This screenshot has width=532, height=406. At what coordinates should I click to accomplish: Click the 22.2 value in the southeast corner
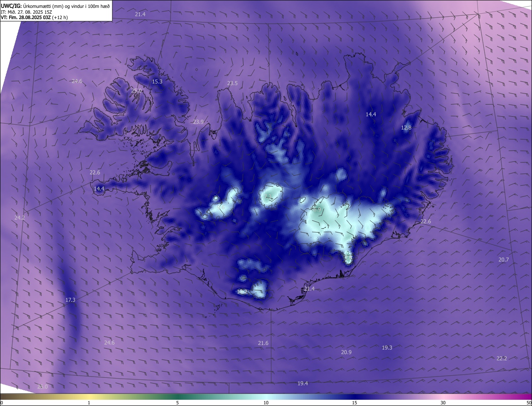click(502, 359)
